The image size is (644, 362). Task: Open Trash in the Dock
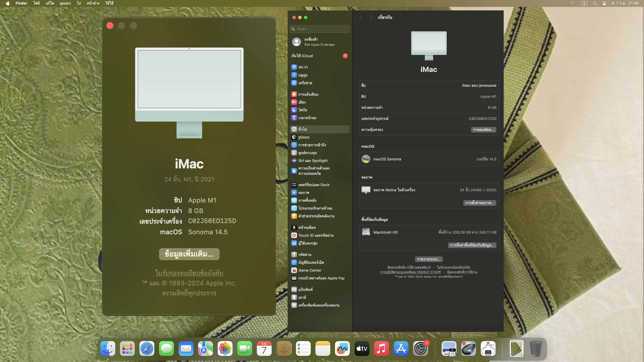click(x=536, y=348)
